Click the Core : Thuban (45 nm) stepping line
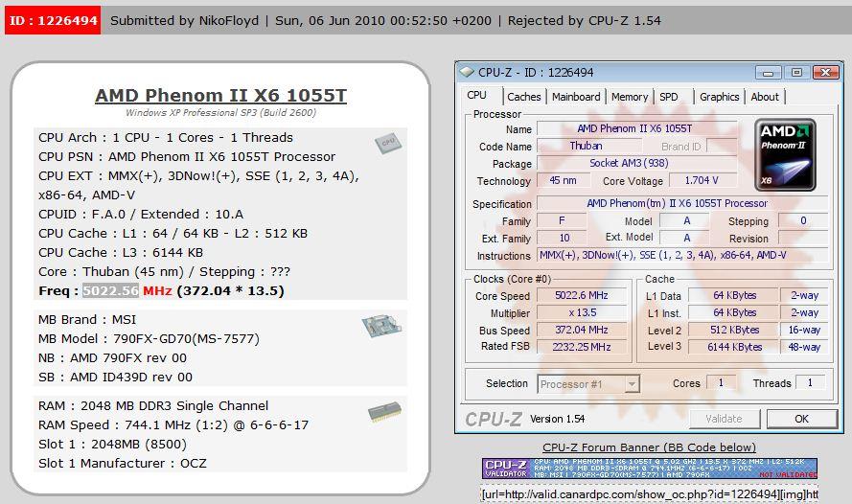The width and height of the screenshot is (852, 504). coord(164,271)
